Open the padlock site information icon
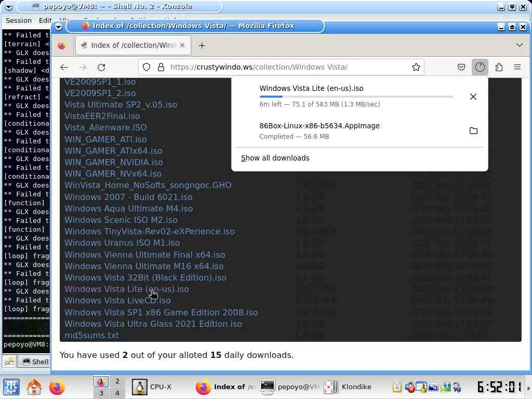This screenshot has height=399, width=532. [x=161, y=67]
